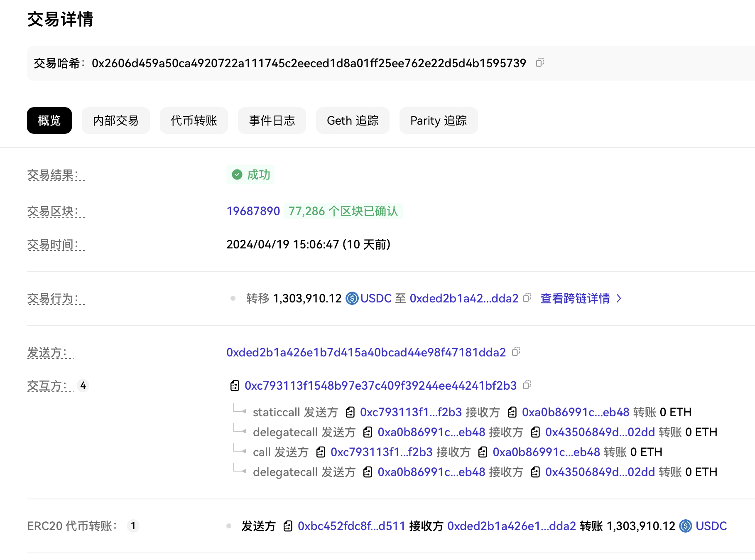Copy the interacting contract address 0xc793113f...f2b3
This screenshot has width=755, height=560.
[x=527, y=385]
